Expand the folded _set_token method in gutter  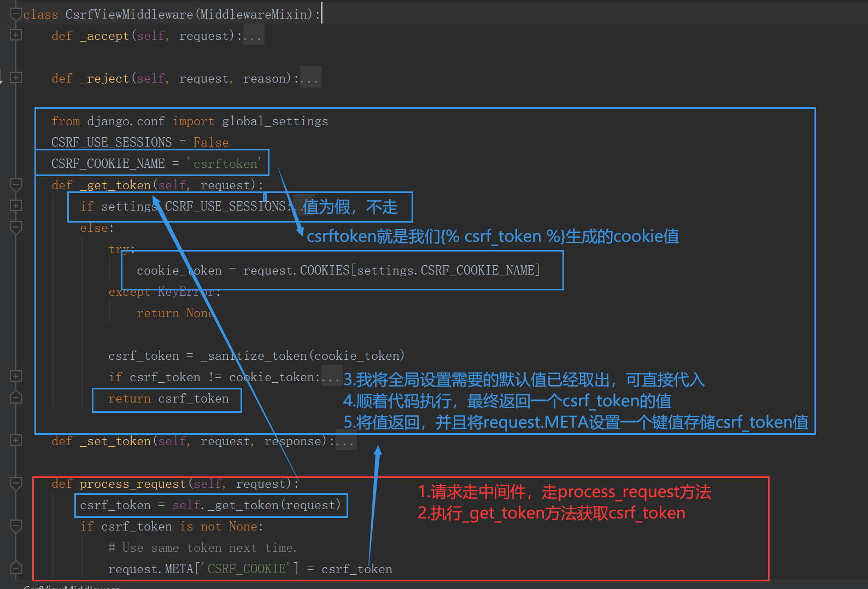pyautogui.click(x=16, y=440)
